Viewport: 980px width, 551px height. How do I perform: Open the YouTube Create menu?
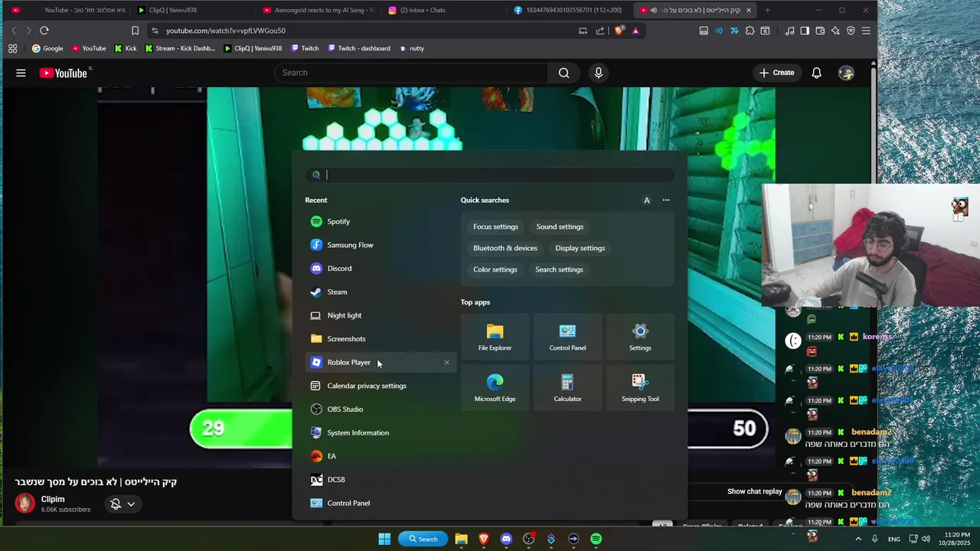776,73
